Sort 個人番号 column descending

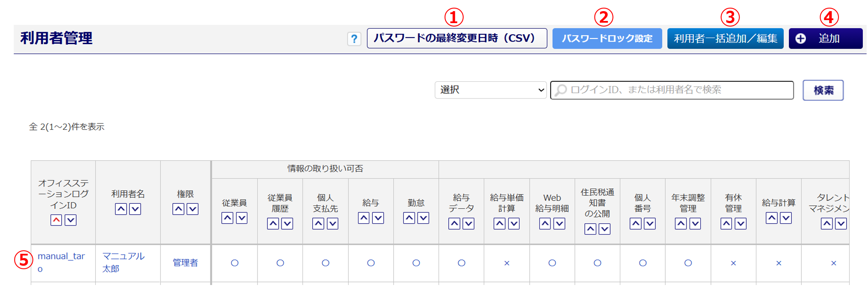[650, 223]
